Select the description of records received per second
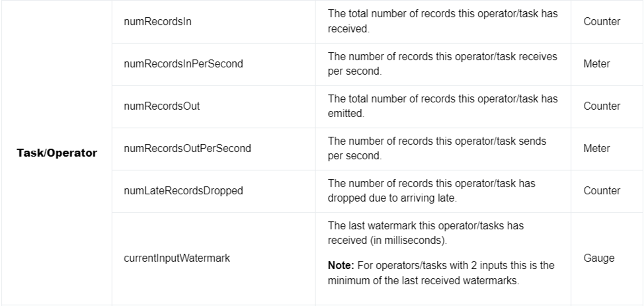 (442, 64)
